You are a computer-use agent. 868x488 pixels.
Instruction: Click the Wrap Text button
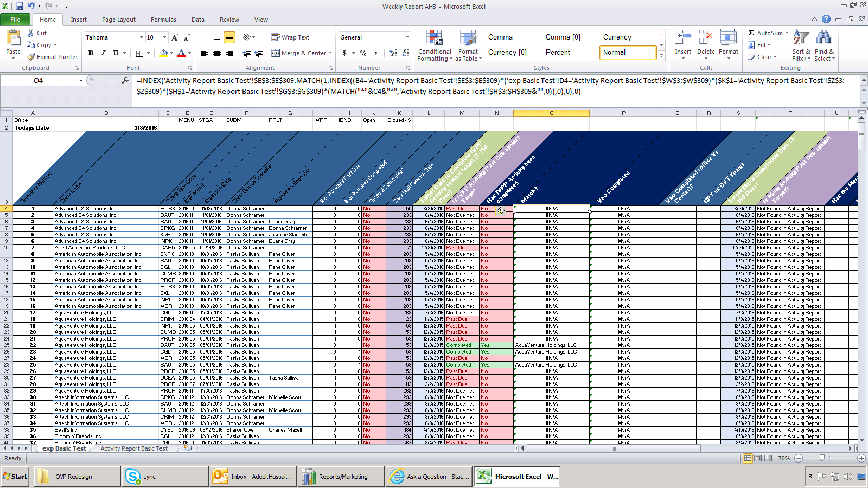point(290,37)
